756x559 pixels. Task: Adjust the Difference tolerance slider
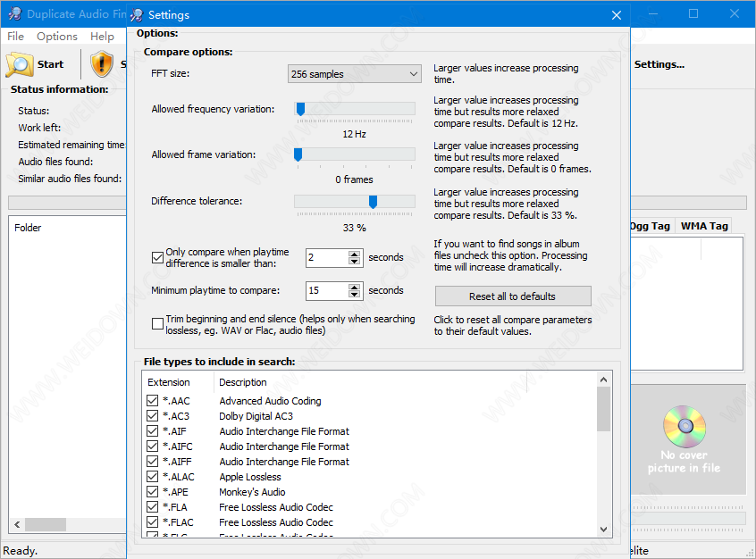pyautogui.click(x=373, y=202)
